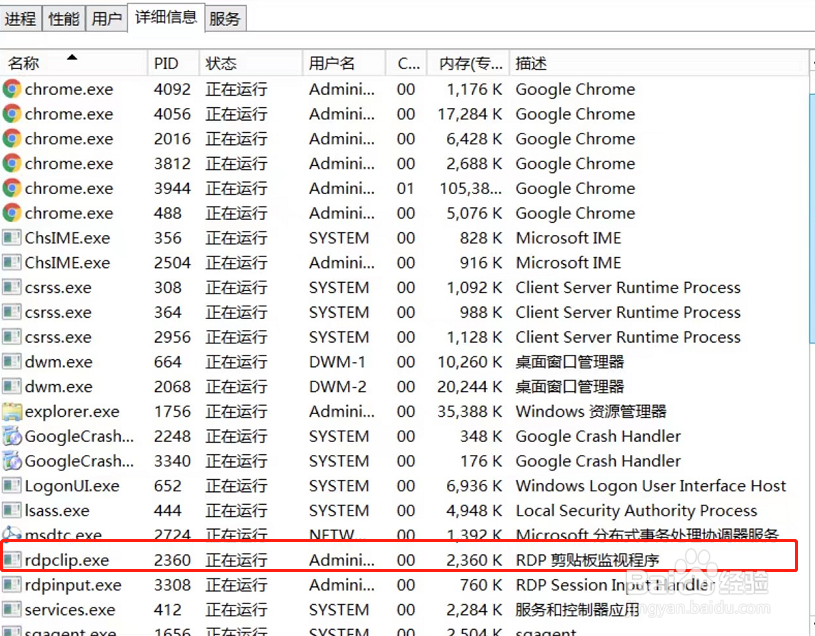Click icon of csrss.exe PID 308
This screenshot has width=815, height=636.
[11, 287]
